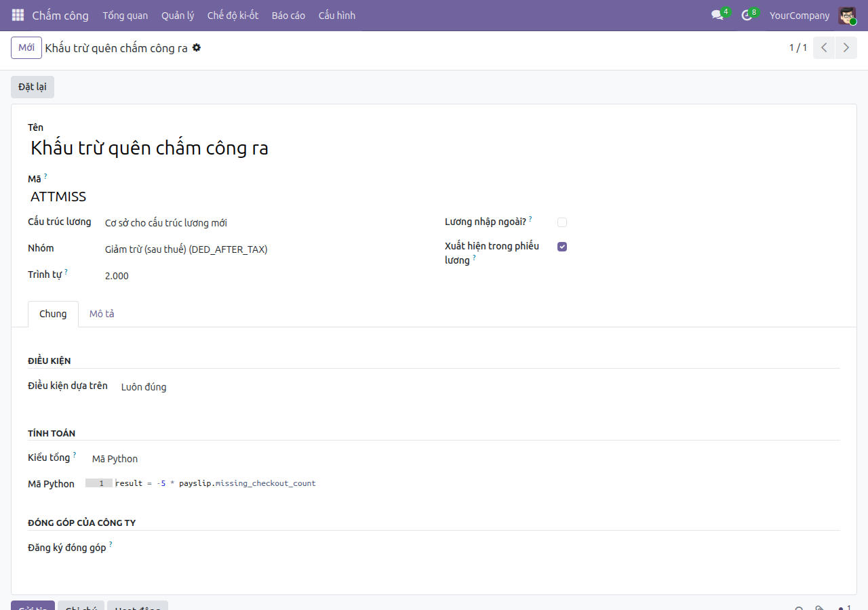Click the Mới button

click(x=26, y=48)
